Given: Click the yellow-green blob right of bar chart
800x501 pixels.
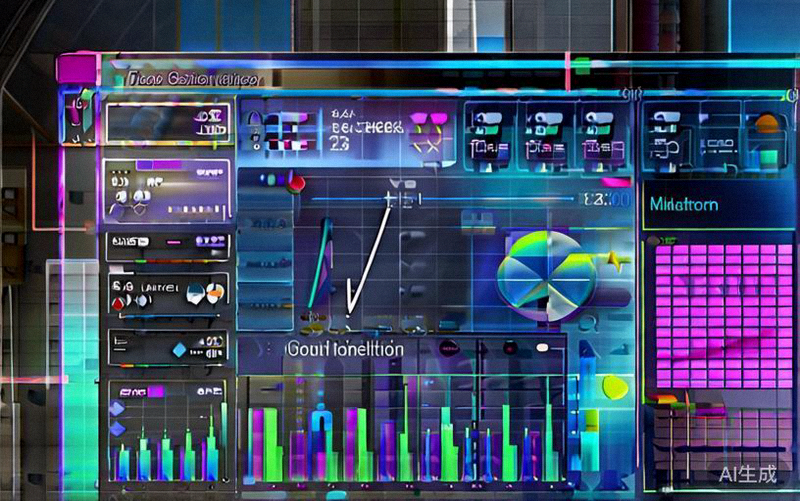Looking at the screenshot, I should [614, 386].
